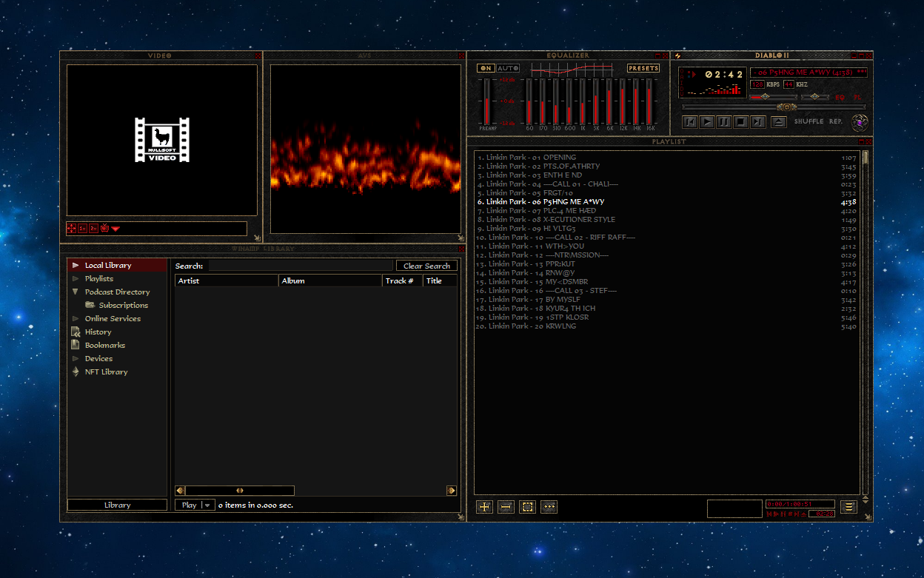Select playlist track 03 ENTH E ND

coord(667,175)
